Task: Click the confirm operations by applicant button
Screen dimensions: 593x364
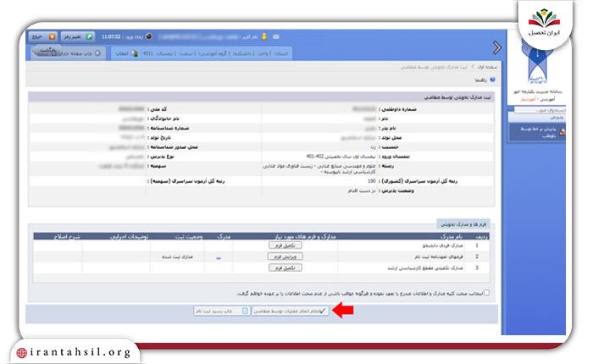Action: (x=291, y=311)
